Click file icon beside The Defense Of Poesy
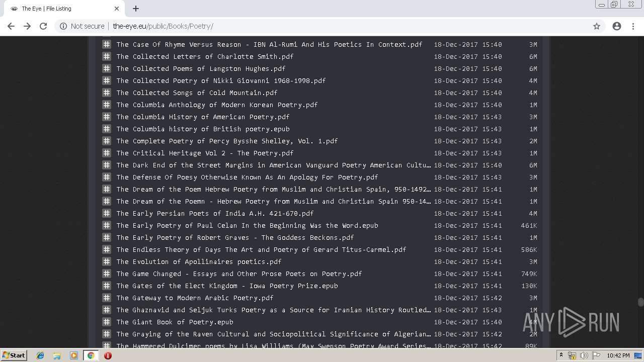 coord(107,177)
